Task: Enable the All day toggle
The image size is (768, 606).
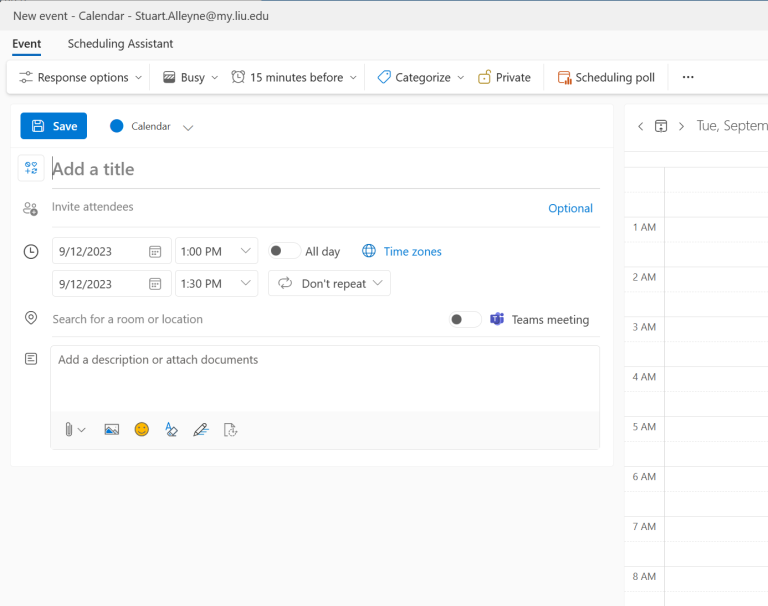Action: [284, 252]
